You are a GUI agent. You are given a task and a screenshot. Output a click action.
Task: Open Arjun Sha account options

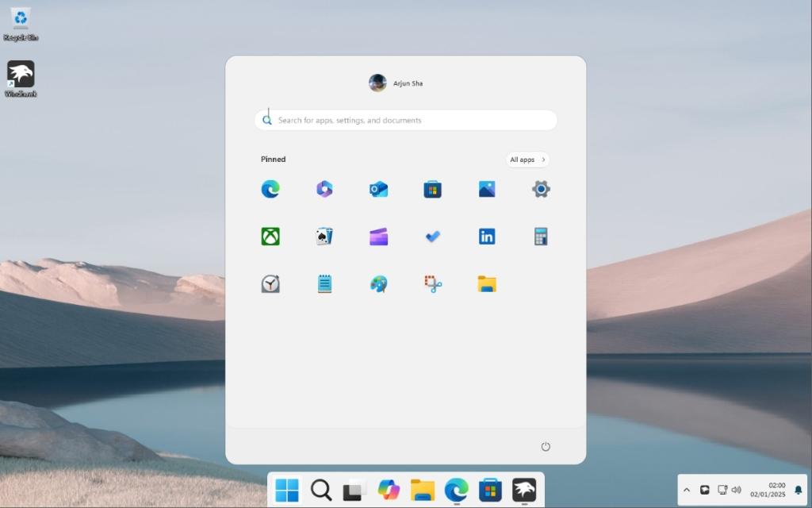pyautogui.click(x=396, y=83)
